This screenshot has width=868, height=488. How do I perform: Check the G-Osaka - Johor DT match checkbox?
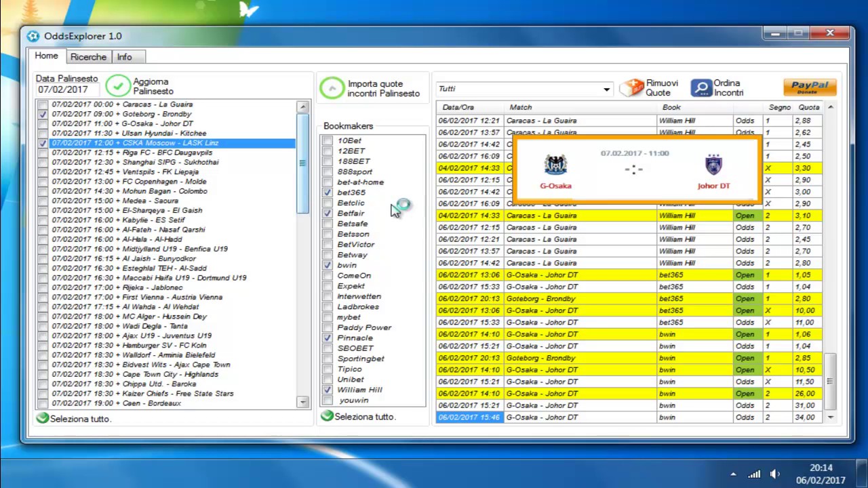43,124
